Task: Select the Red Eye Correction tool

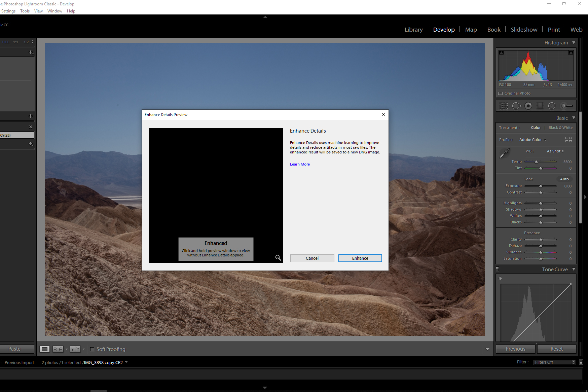Action: [x=528, y=106]
